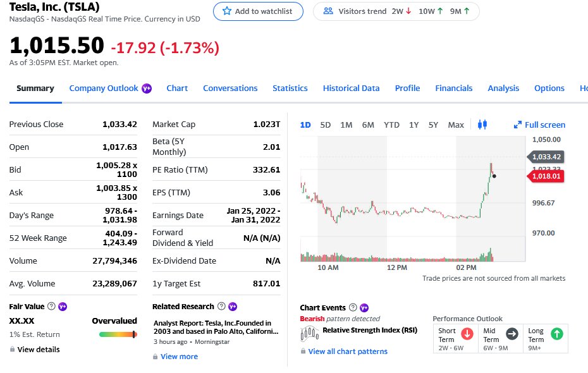The image size is (588, 373).
Task: Click the Relative Strength Index candlestick pattern icon
Action: 309,333
